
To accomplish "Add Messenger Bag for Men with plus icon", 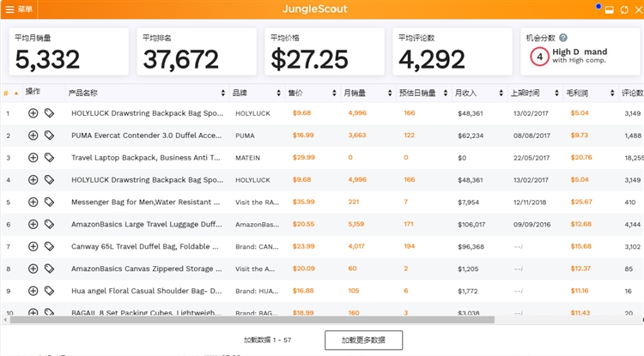I will (x=33, y=202).
